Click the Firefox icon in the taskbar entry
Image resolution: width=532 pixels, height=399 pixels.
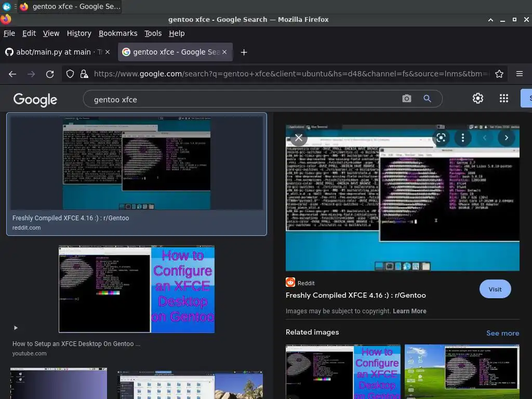tap(24, 6)
